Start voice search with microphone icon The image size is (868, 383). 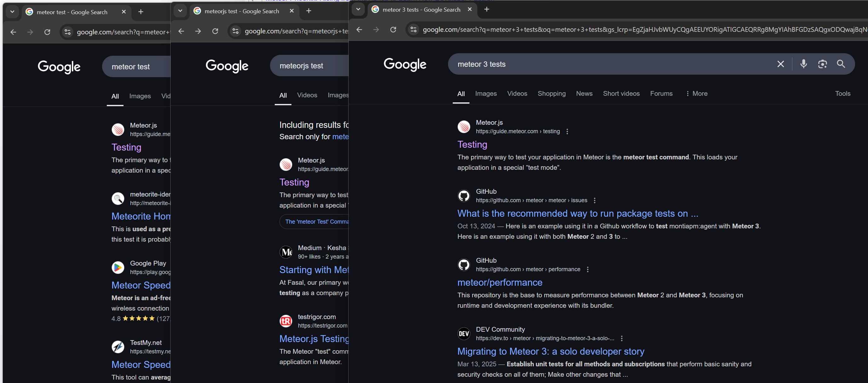click(803, 64)
